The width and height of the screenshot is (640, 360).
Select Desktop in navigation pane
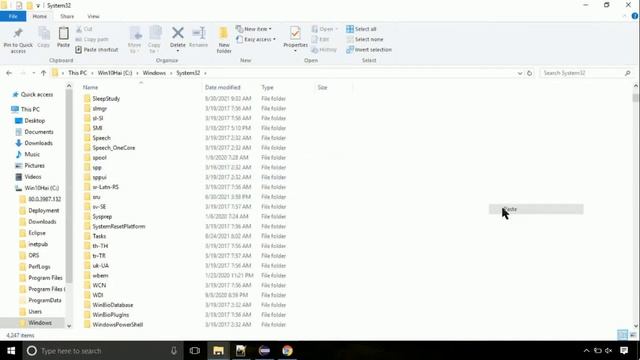coord(35,121)
